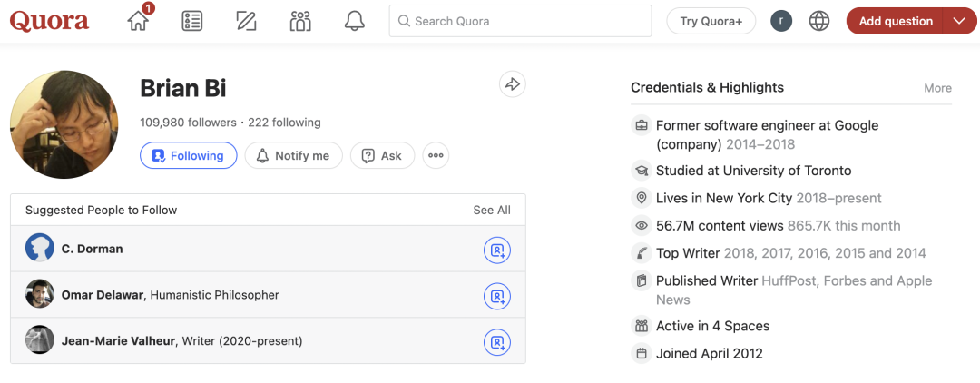
Task: Open the three-dot more options menu
Action: coord(436,155)
